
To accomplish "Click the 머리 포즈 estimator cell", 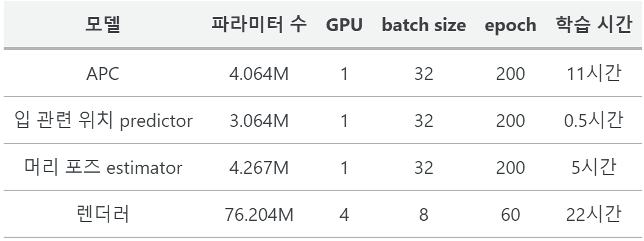I will point(104,168).
